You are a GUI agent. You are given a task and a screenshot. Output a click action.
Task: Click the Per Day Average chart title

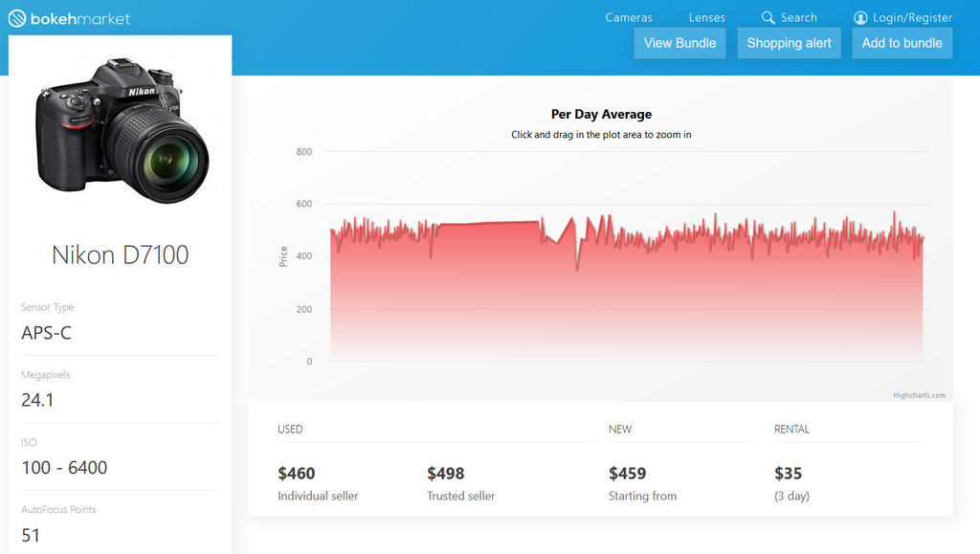(601, 115)
